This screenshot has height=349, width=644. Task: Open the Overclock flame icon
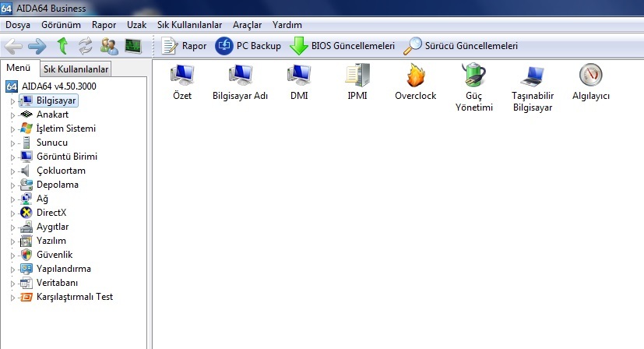click(x=415, y=82)
